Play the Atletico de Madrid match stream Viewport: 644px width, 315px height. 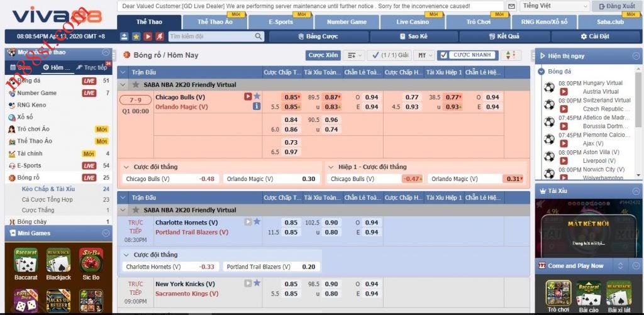point(563,126)
